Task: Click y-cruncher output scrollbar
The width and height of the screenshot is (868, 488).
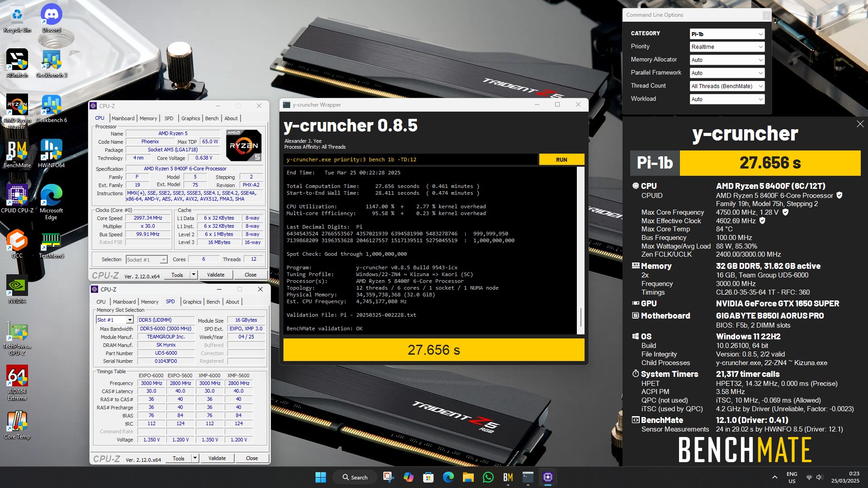Action: (x=581, y=317)
